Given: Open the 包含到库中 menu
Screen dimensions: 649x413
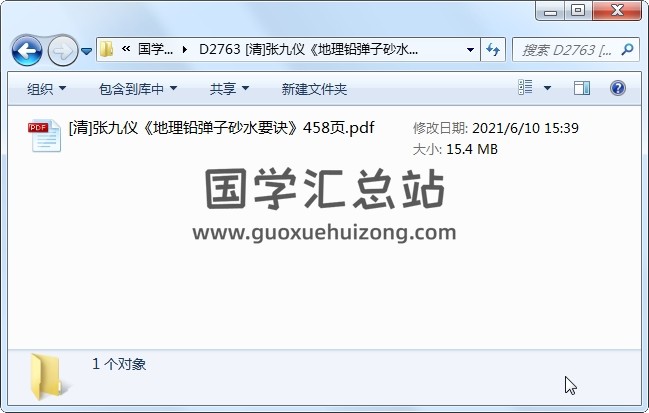Looking at the screenshot, I should (138, 89).
